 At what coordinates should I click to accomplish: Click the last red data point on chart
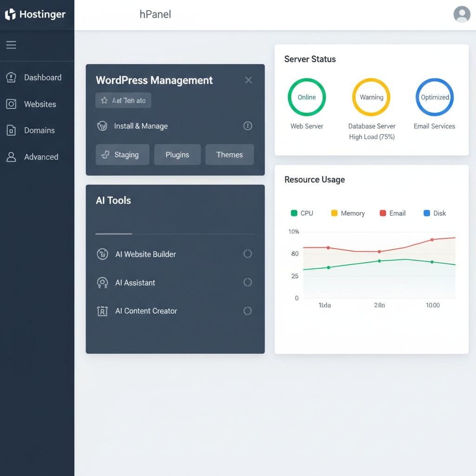[x=432, y=240]
